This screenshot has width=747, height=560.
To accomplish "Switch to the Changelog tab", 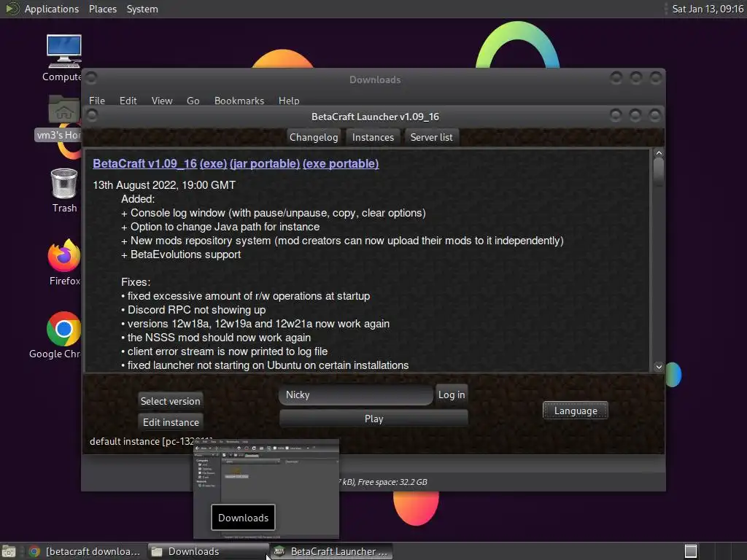I will 314,137.
